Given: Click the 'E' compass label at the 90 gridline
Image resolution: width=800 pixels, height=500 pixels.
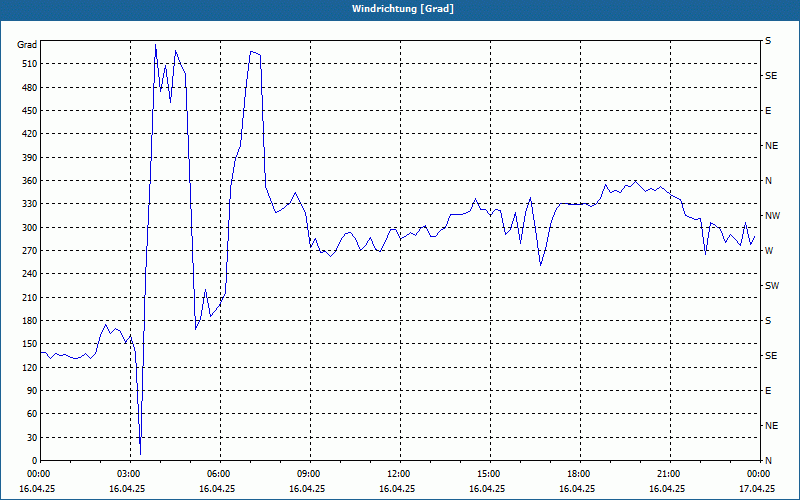Looking at the screenshot, I should click(x=768, y=391).
